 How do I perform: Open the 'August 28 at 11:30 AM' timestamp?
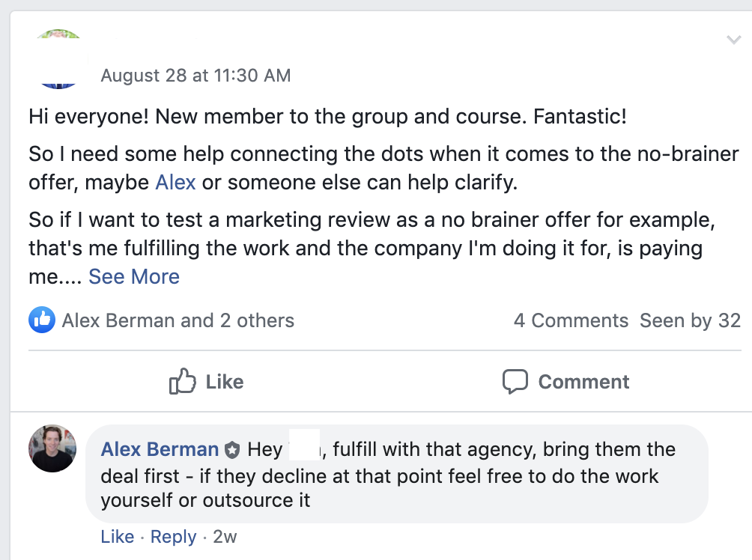(x=195, y=76)
